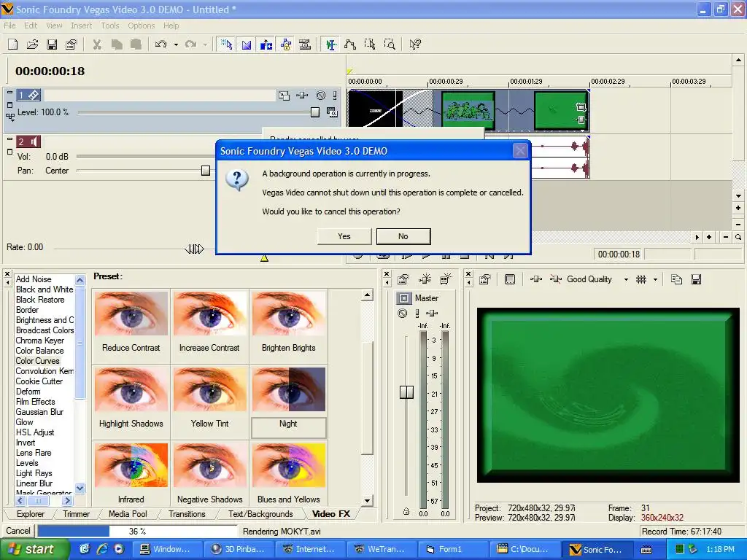The height and width of the screenshot is (560, 747).
Task: Click No in the dialog
Action: click(403, 236)
